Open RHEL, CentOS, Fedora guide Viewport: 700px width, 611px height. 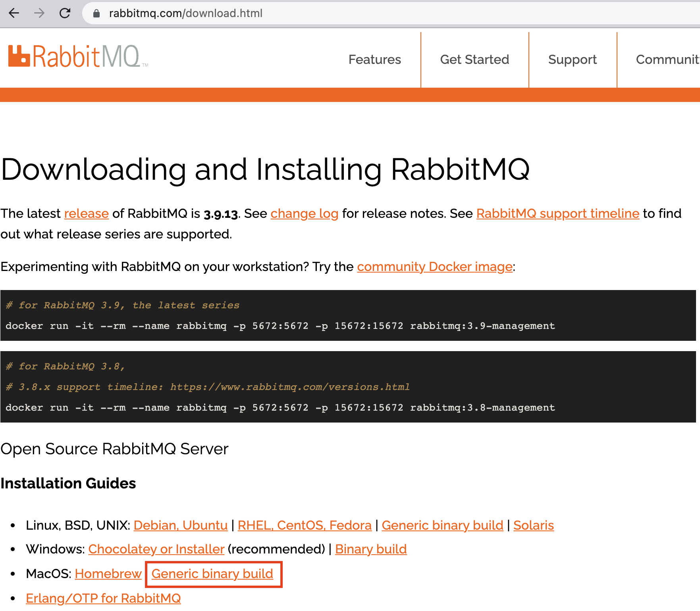305,525
